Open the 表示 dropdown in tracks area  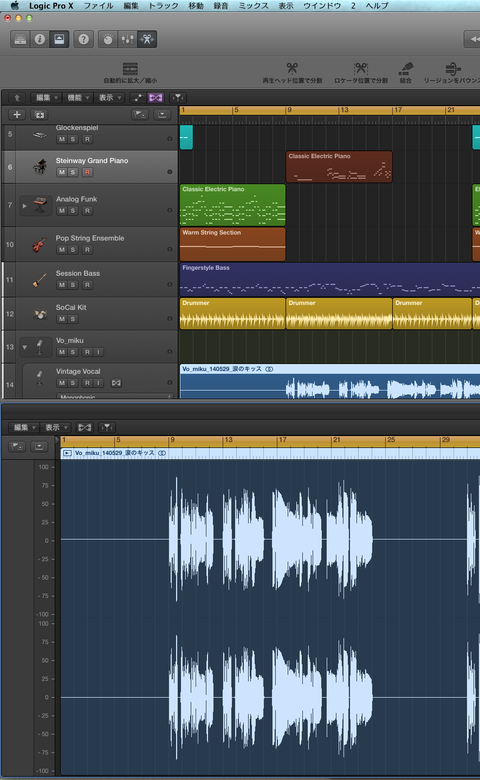click(x=109, y=98)
